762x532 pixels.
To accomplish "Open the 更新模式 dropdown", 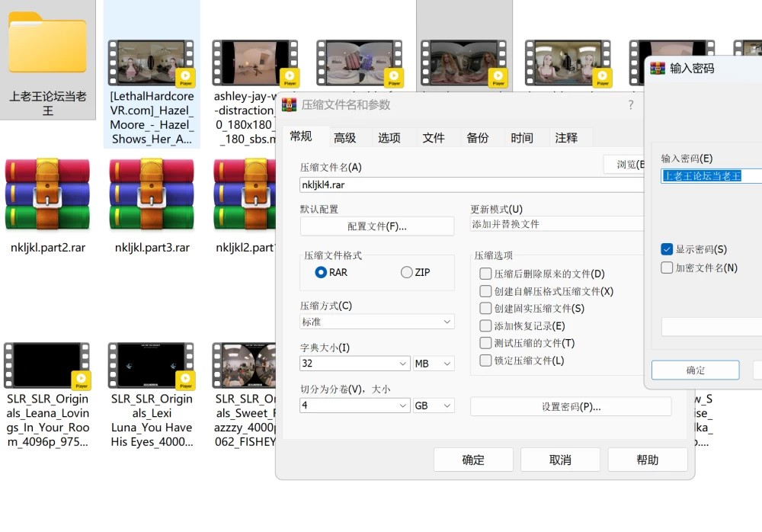I will click(x=557, y=224).
